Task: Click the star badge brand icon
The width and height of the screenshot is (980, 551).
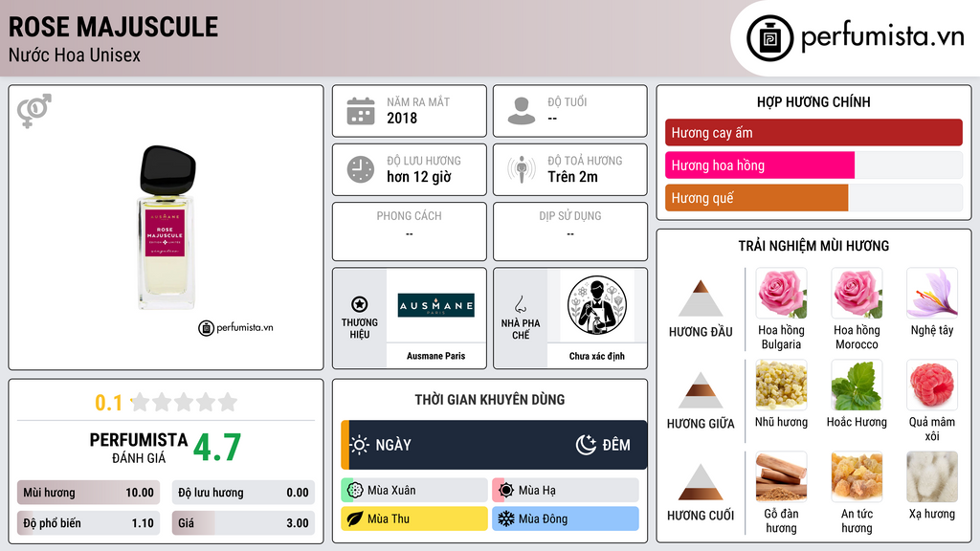Action: tap(360, 304)
